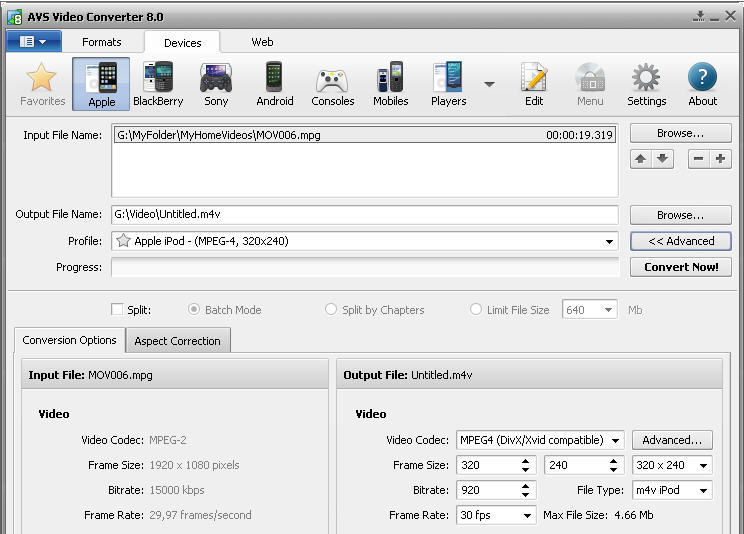
Task: Click the minimize-to-tray arrow icon
Action: point(698,16)
